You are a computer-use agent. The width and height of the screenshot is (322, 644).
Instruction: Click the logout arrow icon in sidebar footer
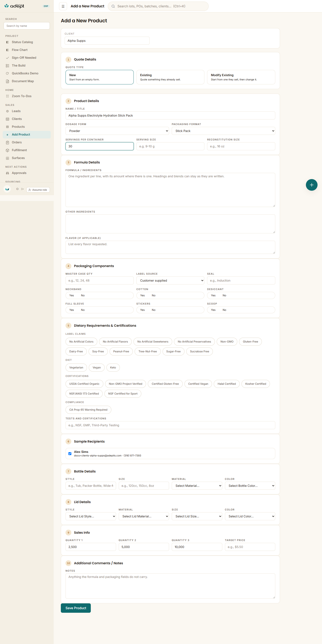[23, 189]
